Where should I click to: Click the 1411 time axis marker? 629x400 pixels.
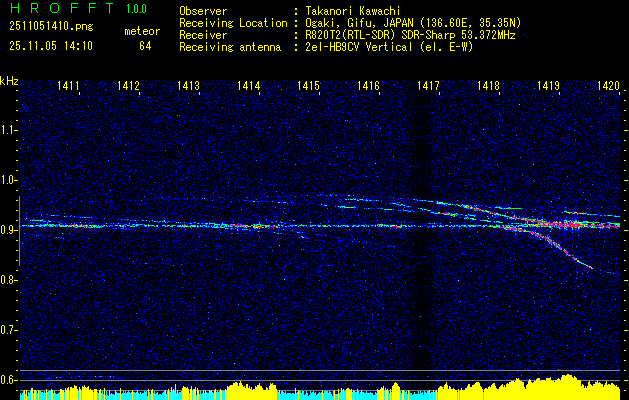pos(68,86)
